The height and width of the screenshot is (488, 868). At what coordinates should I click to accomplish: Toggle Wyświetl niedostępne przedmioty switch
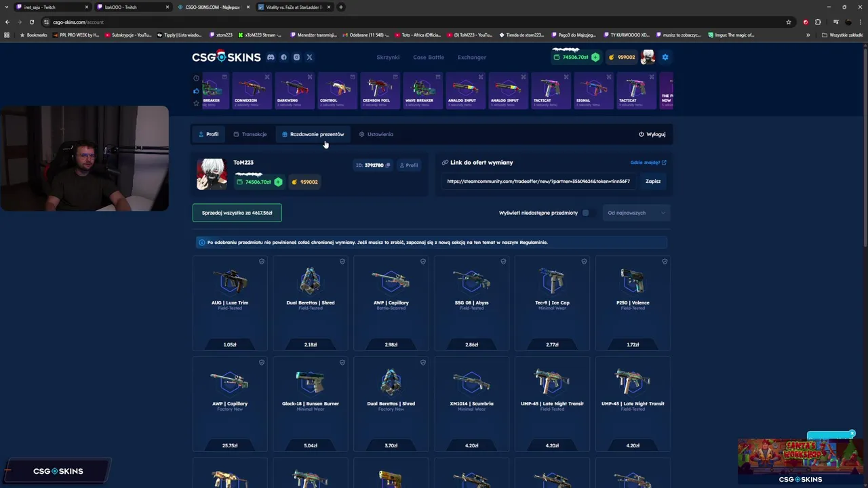point(588,213)
